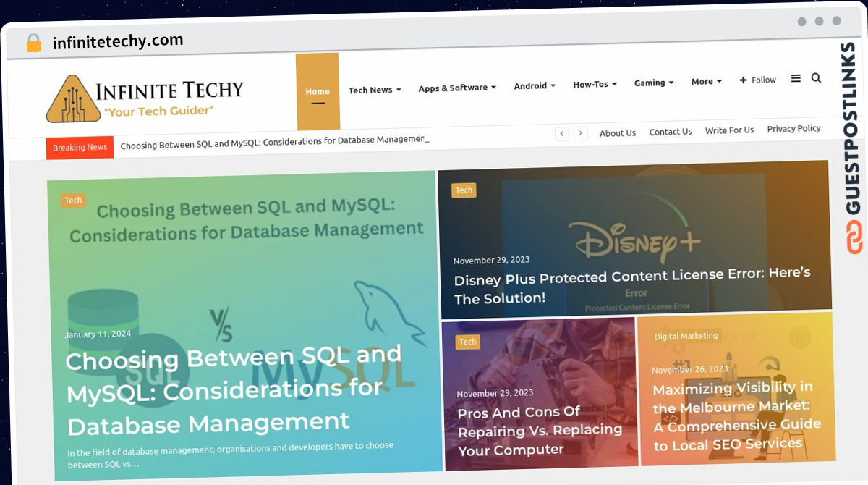Click "Your Tech Guider" tagline

pos(158,111)
